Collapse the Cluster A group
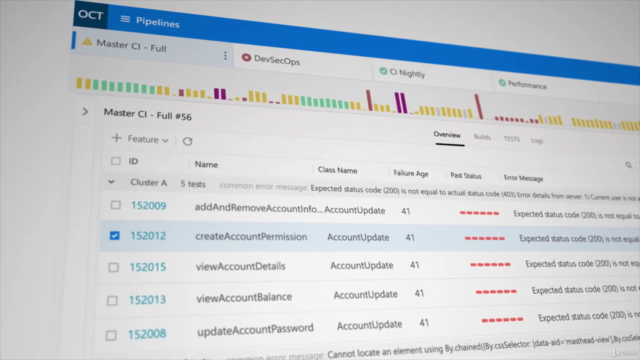This screenshot has width=640, height=360. click(111, 182)
